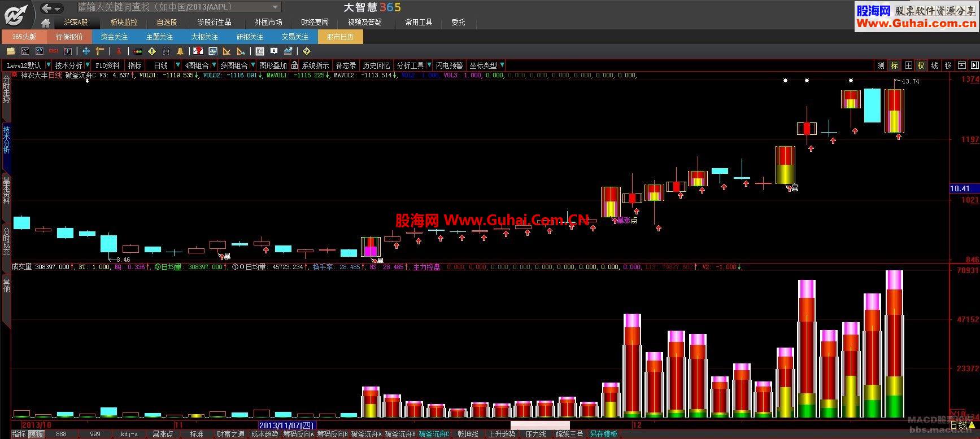
Task: Click the binoculars-like toolbar icon
Action: [166, 51]
